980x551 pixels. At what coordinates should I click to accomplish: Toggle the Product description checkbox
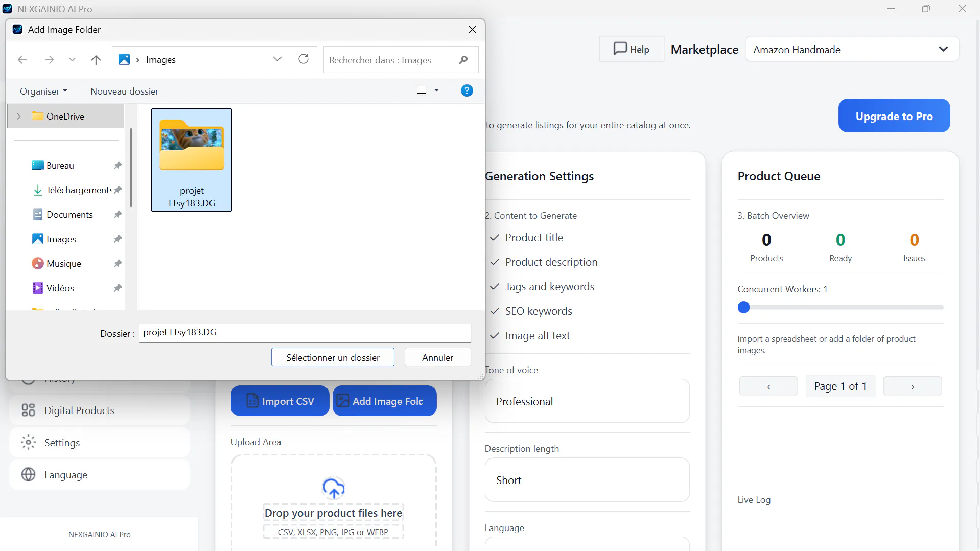point(494,262)
